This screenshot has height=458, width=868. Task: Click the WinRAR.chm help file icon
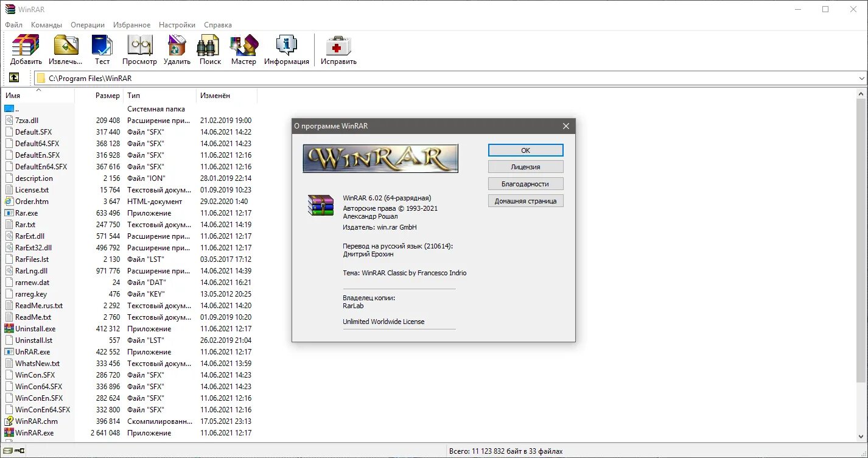pyautogui.click(x=9, y=421)
